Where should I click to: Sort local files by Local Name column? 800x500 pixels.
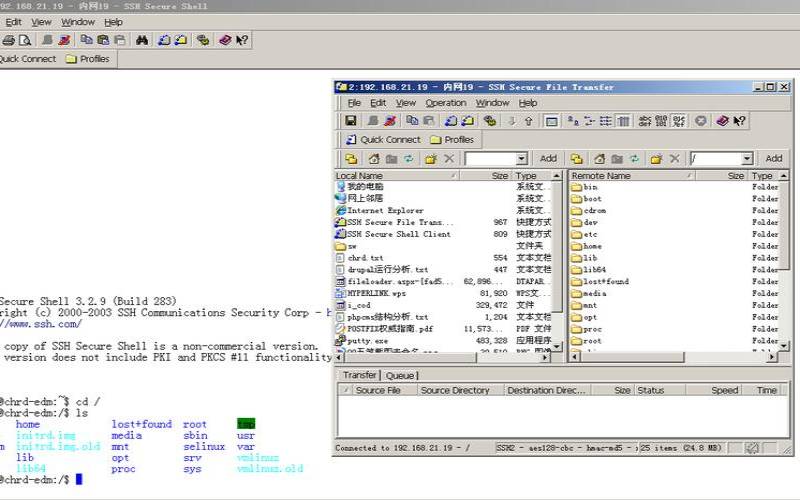[x=396, y=176]
